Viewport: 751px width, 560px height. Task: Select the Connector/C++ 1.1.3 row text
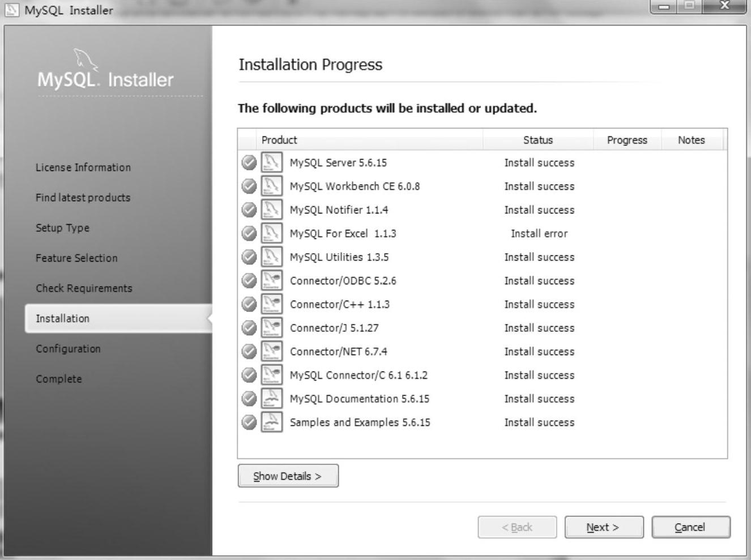pos(339,305)
